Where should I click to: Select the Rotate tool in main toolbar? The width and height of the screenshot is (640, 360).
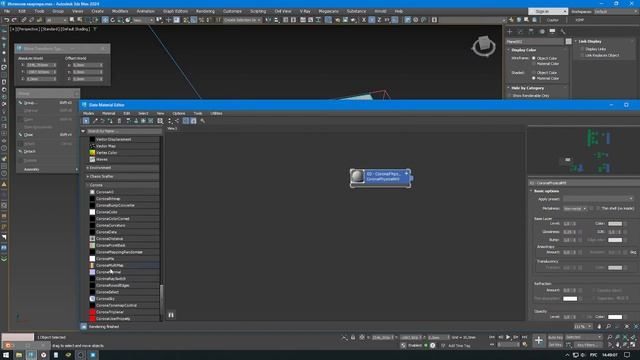113,20
